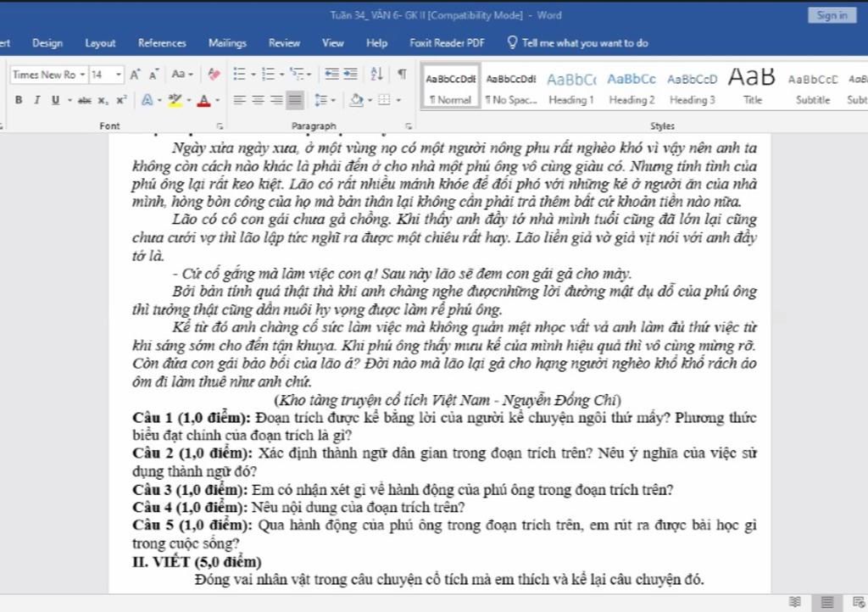
Task: Click the line spacing icon
Action: click(x=321, y=100)
